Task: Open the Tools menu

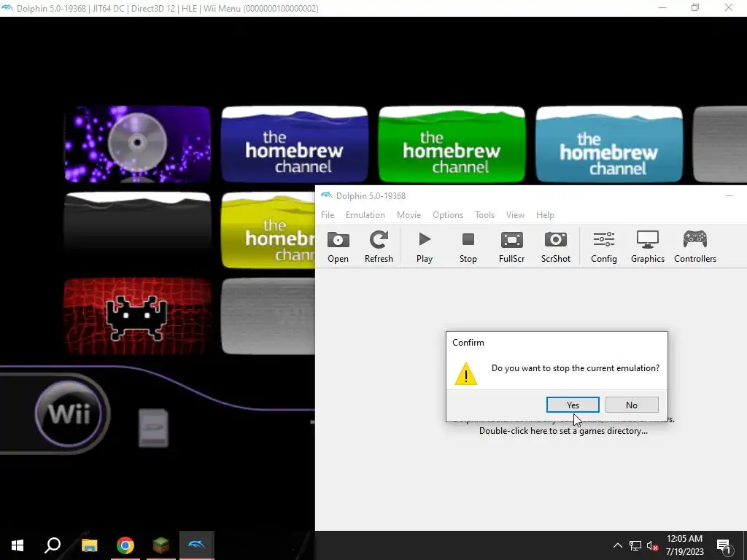Action: [484, 215]
